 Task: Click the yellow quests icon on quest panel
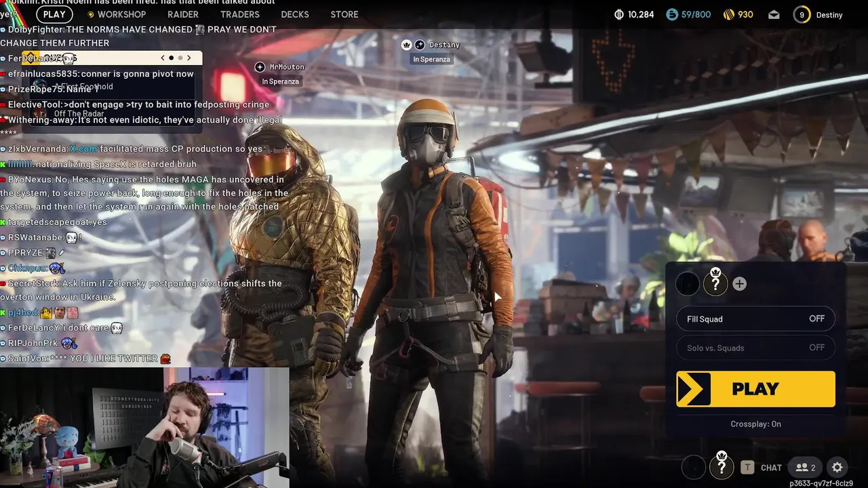click(x=32, y=58)
